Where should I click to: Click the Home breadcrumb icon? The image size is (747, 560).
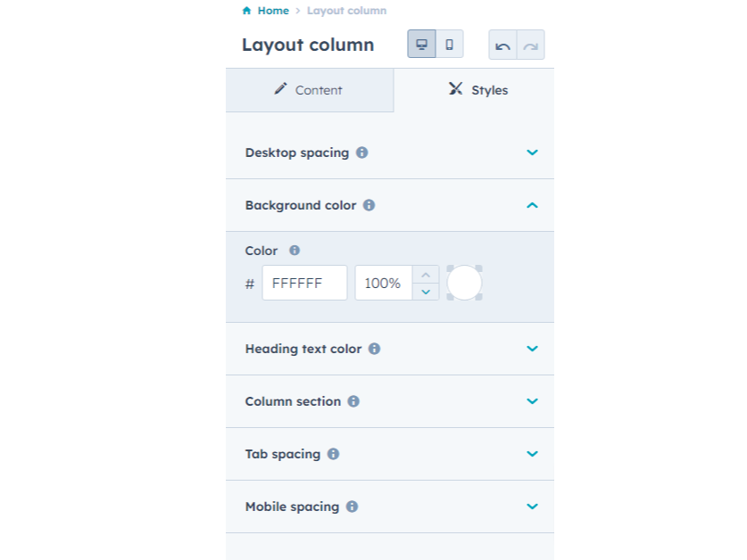(246, 10)
